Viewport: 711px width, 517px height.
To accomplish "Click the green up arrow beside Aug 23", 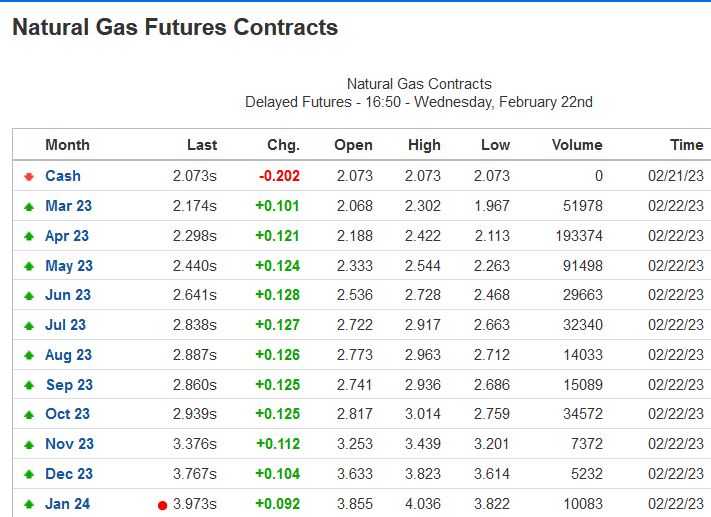I will [29, 355].
